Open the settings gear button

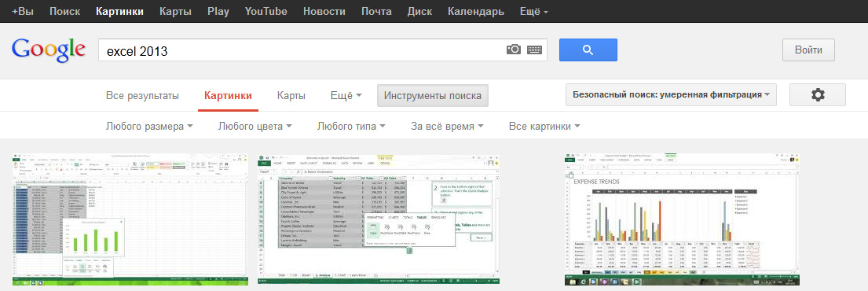pos(817,95)
